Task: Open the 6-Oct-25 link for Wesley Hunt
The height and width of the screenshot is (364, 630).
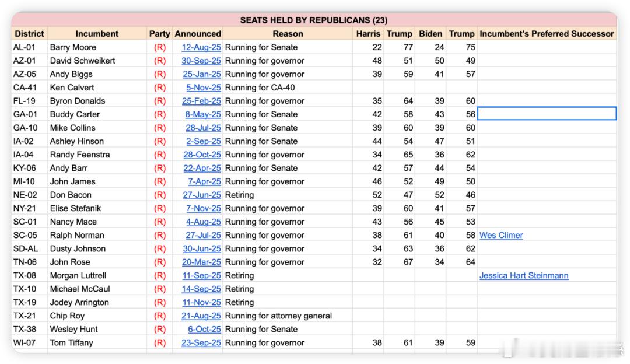Action: (x=204, y=330)
